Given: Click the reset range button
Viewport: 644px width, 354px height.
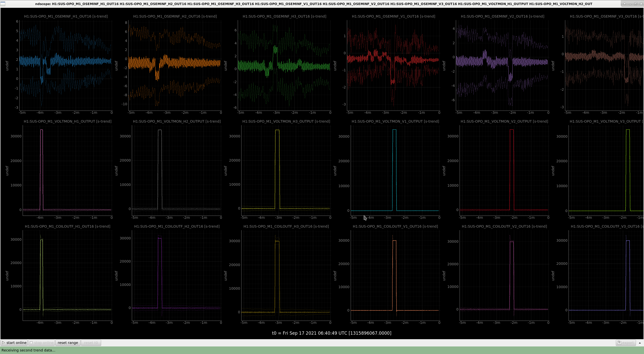Looking at the screenshot, I should 68,343.
